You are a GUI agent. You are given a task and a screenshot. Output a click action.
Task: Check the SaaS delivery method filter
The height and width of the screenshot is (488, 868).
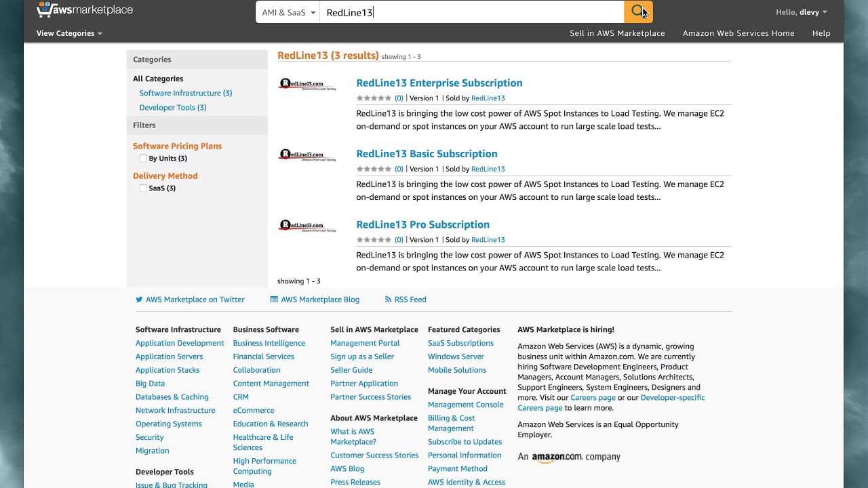(143, 188)
